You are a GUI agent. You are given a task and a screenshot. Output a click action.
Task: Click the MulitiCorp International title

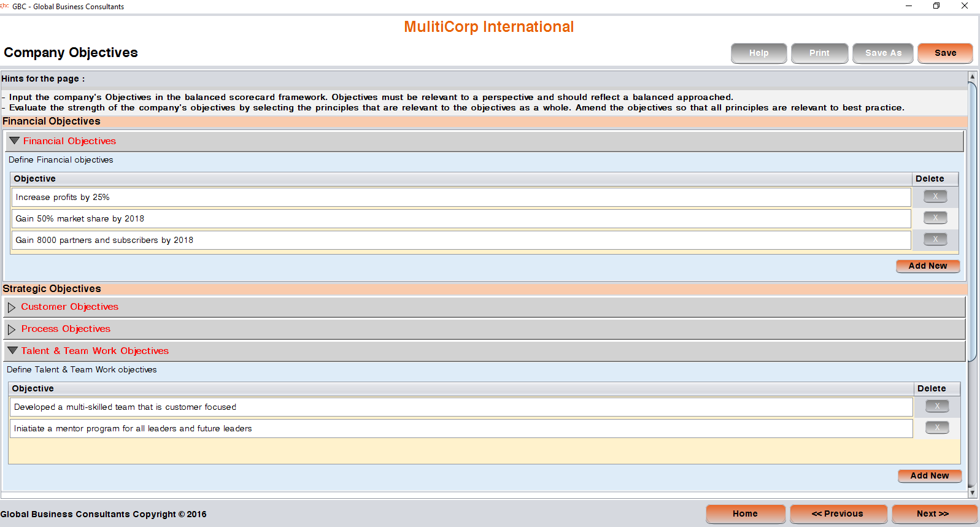(x=488, y=27)
